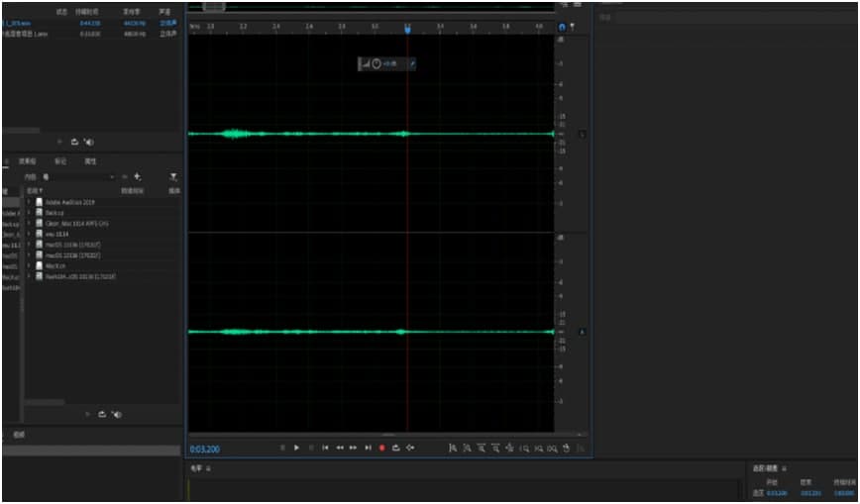Stop playback in the transport bar

[x=283, y=449]
